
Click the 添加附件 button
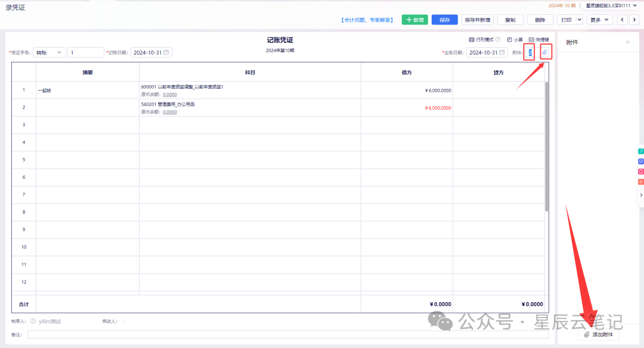click(599, 334)
